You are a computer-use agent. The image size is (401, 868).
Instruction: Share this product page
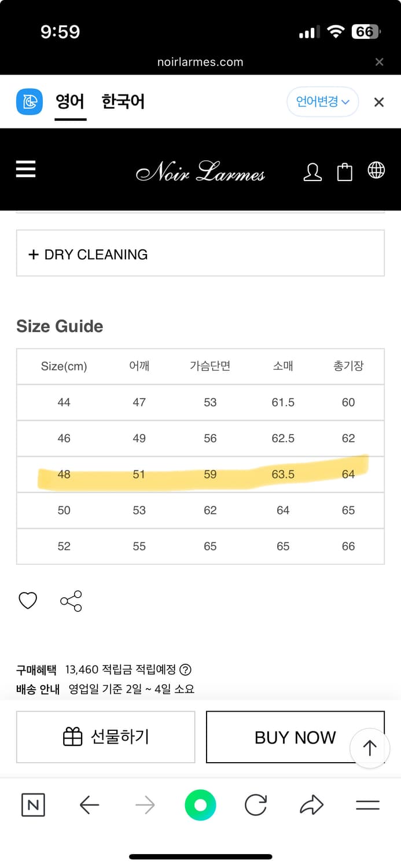pyautogui.click(x=71, y=601)
